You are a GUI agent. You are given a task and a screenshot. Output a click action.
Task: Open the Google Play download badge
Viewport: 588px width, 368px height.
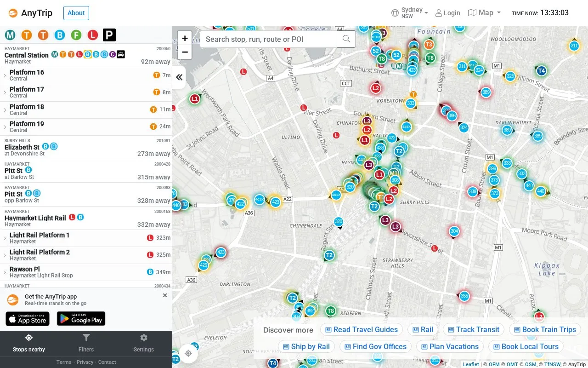(81, 318)
